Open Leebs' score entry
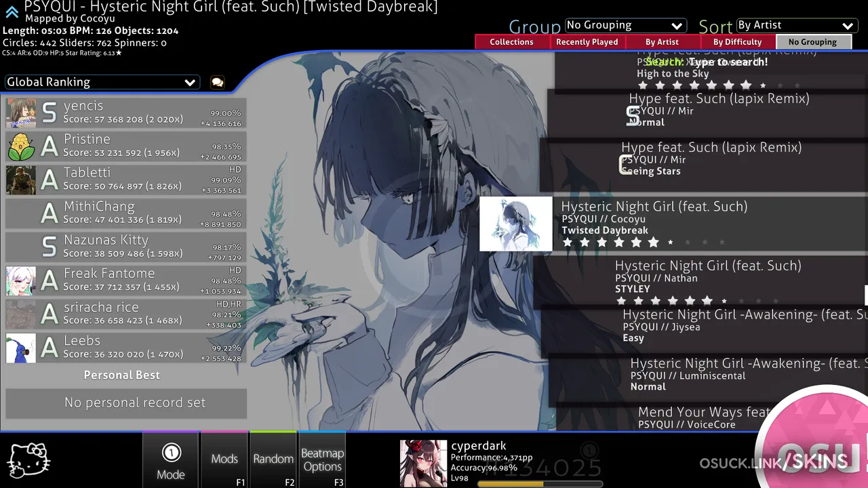 click(126, 348)
